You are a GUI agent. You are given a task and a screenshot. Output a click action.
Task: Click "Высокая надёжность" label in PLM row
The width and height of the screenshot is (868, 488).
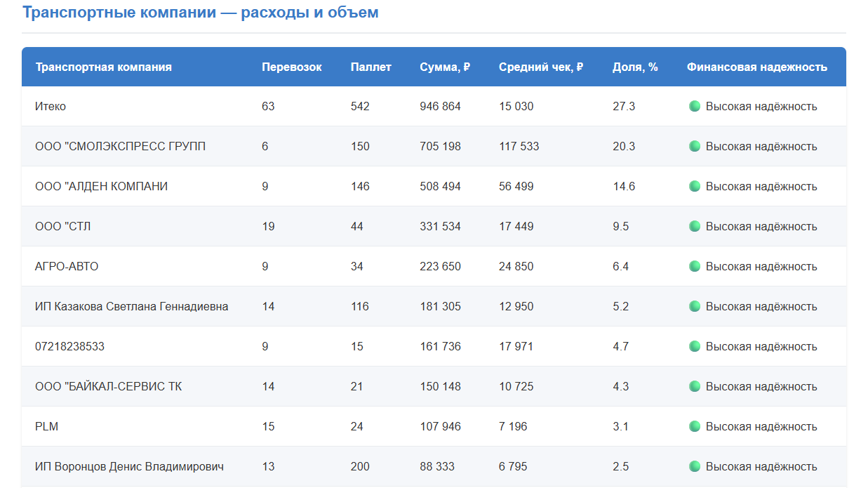click(761, 426)
